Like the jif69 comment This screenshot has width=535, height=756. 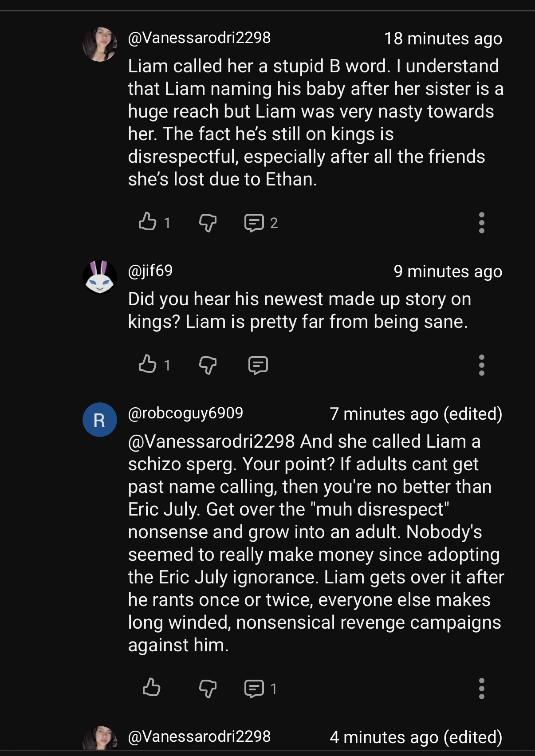147,364
